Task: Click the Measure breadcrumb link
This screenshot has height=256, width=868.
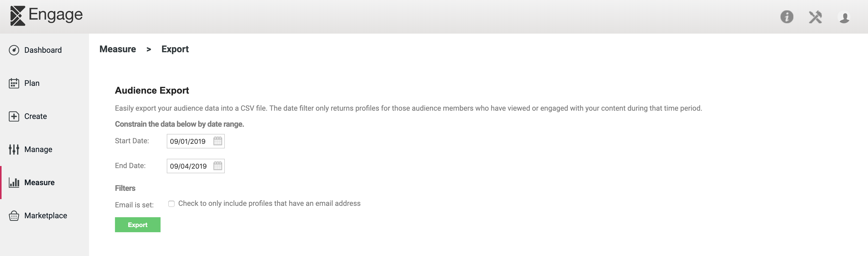Action: click(118, 49)
